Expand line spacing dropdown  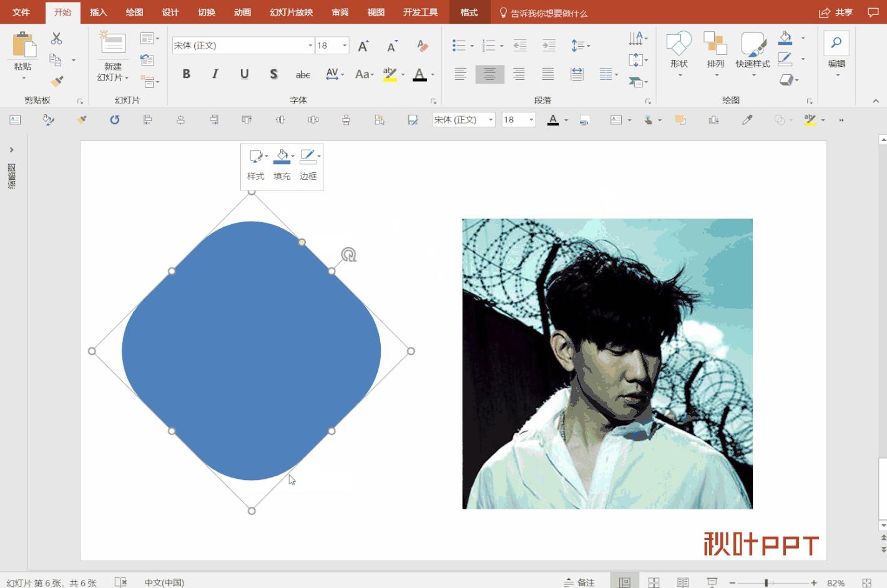[588, 46]
